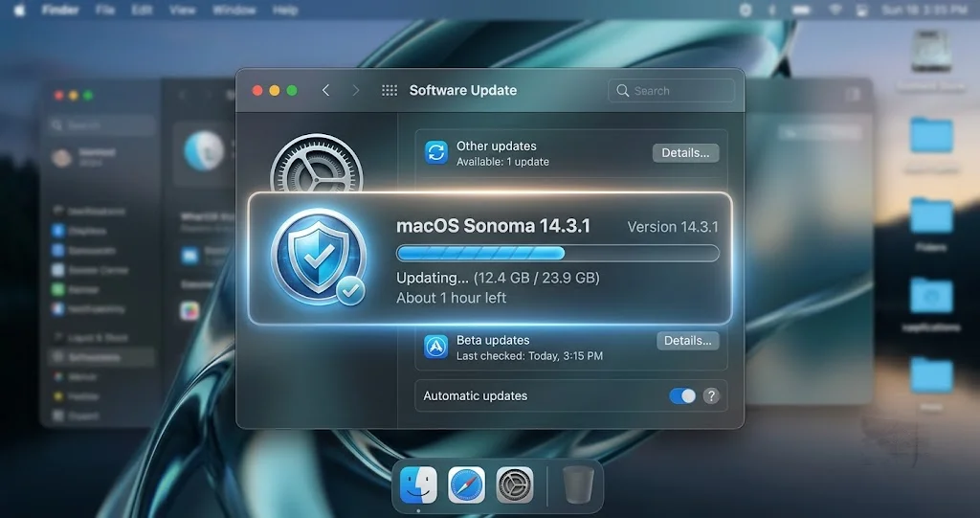Image resolution: width=980 pixels, height=518 pixels.
Task: Open the File menu
Action: (x=105, y=10)
